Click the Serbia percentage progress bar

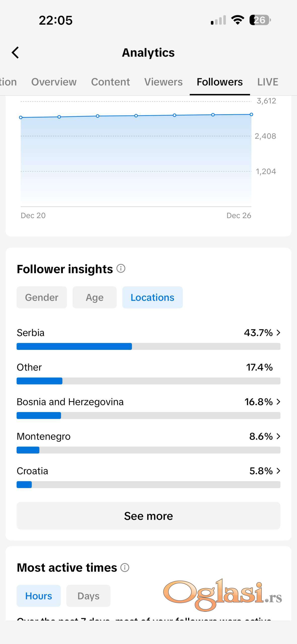[148, 346]
